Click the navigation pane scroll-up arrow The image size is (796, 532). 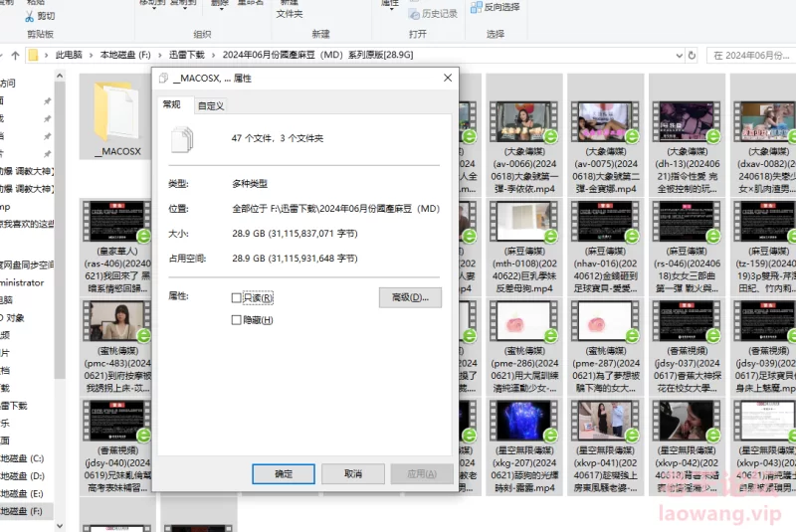(60, 77)
